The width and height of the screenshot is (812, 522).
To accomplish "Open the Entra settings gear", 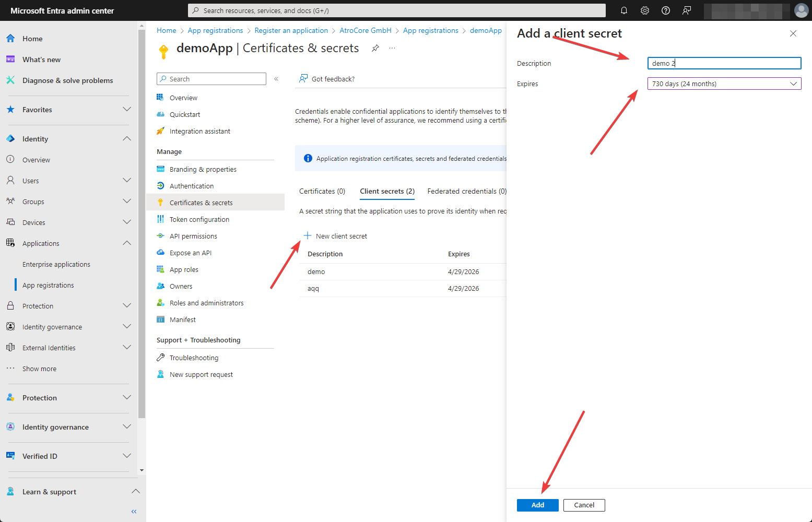I will (644, 10).
